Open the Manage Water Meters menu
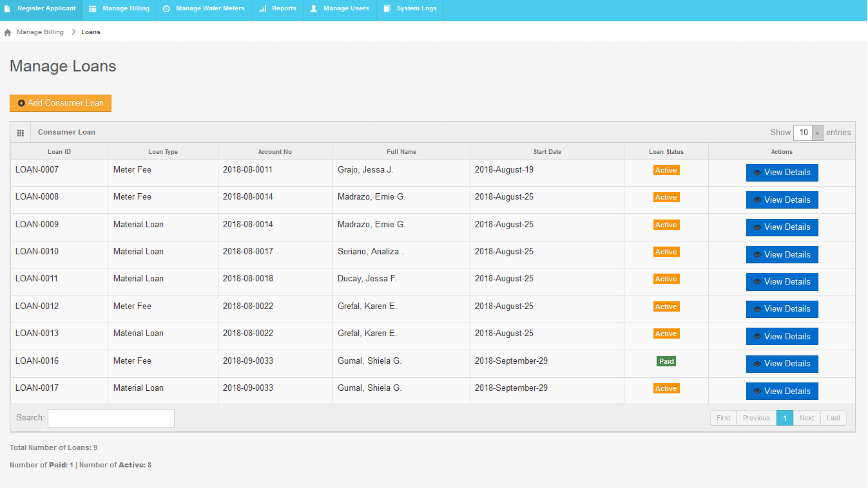 (204, 9)
